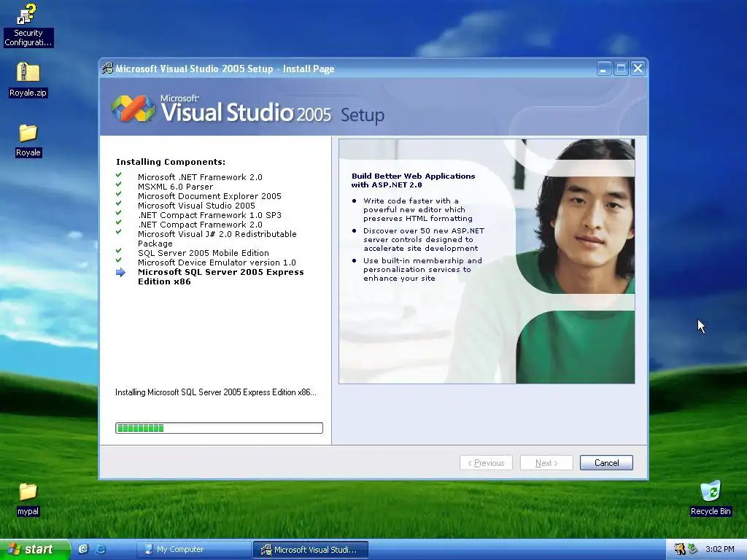The height and width of the screenshot is (560, 747).
Task: Click 'Use built-in membership' bullet text
Action: pos(422,270)
